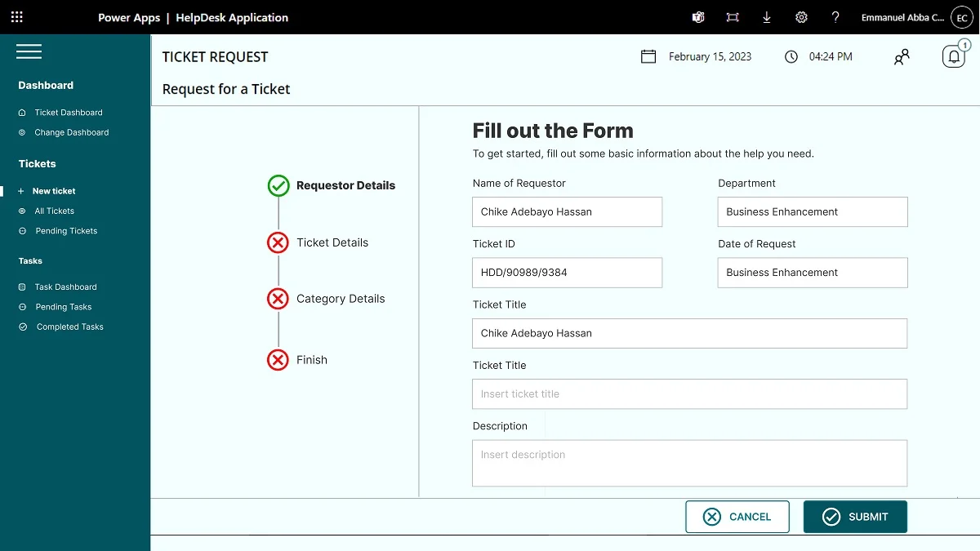Open Ticket Dashboard from sidebar
This screenshot has height=551, width=980.
[x=68, y=113]
